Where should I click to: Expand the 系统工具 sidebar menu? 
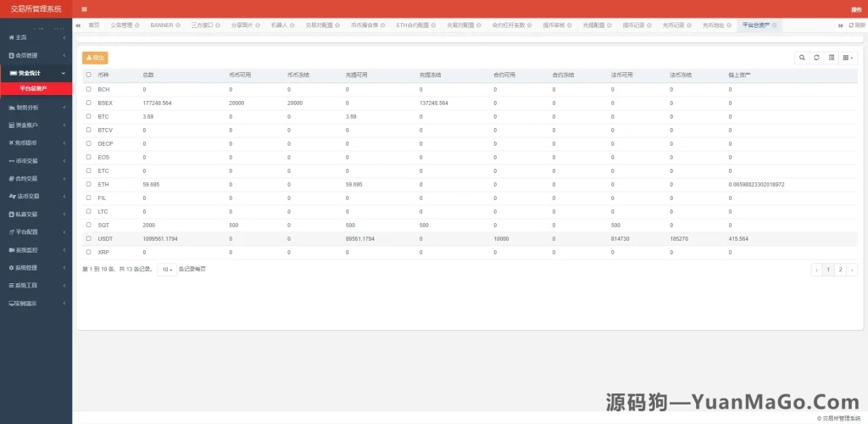[36, 286]
